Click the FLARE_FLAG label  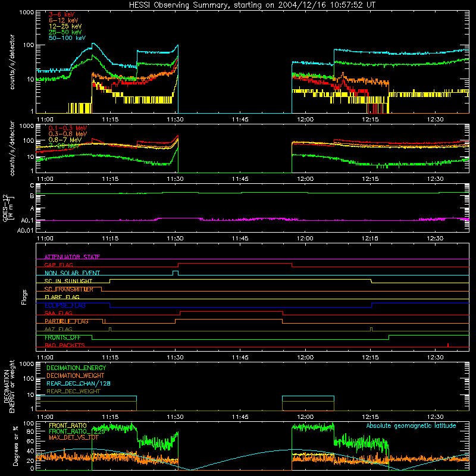[62, 297]
